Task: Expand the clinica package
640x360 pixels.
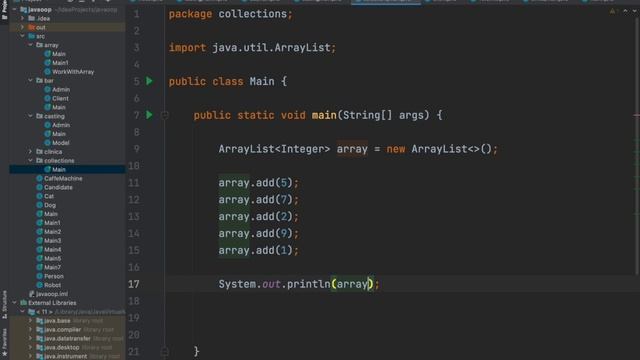Action: (x=31, y=152)
